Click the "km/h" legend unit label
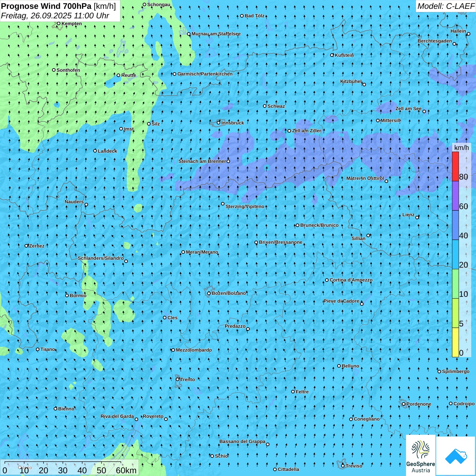Screen dimensions: 476x476 tap(462, 148)
